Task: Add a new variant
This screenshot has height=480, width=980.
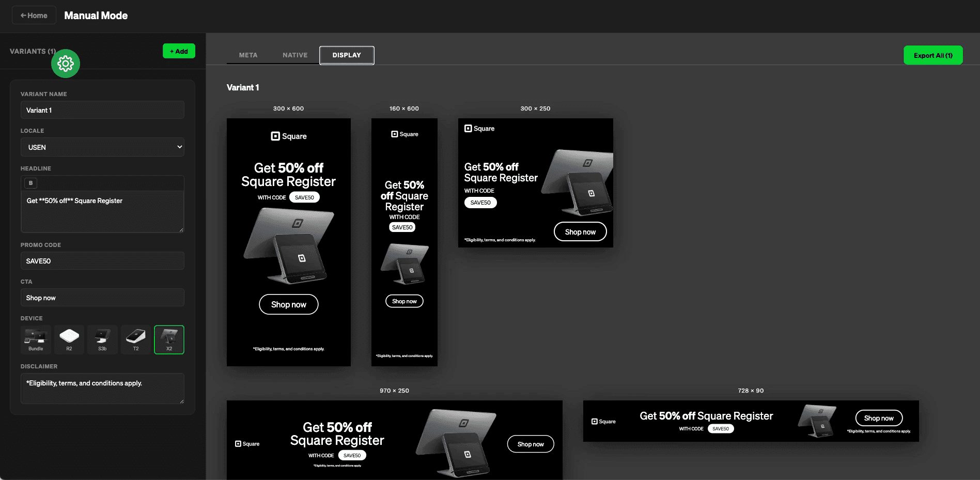Action: tap(179, 51)
